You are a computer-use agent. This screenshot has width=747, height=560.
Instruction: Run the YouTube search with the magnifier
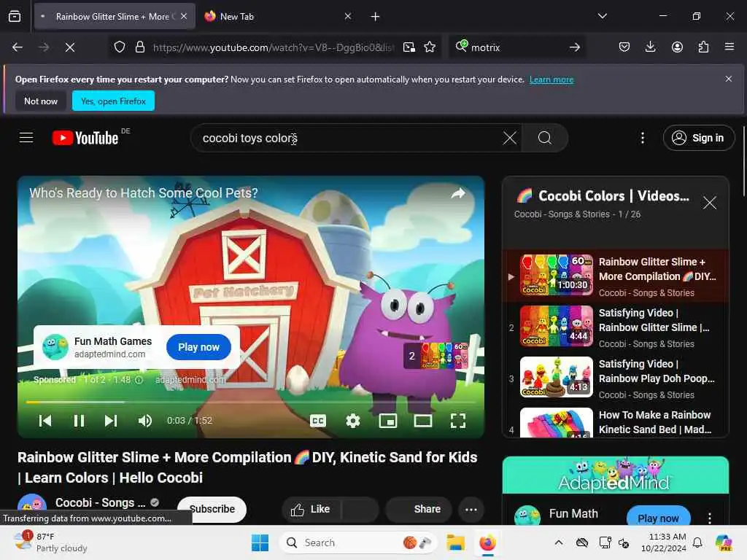544,138
